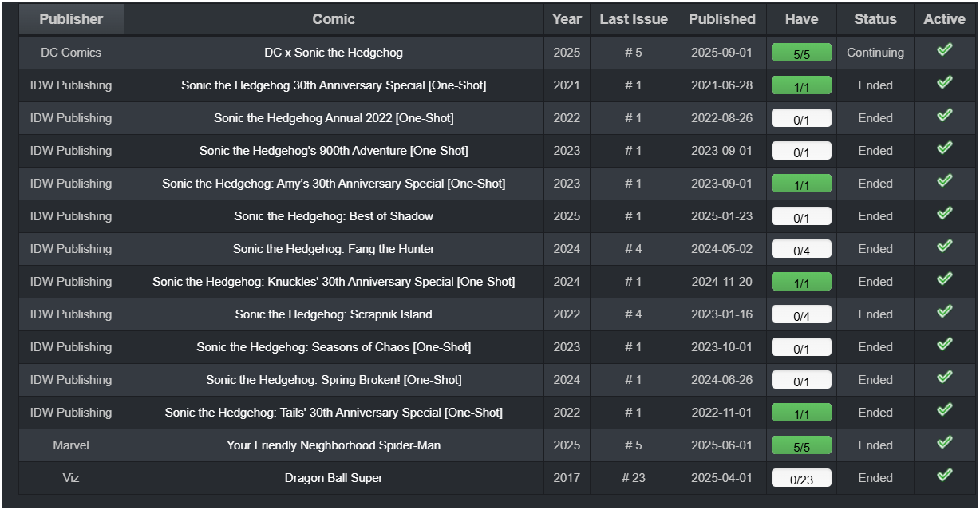Click the Active checkmark for Scrapnik Island

pyautogui.click(x=944, y=312)
